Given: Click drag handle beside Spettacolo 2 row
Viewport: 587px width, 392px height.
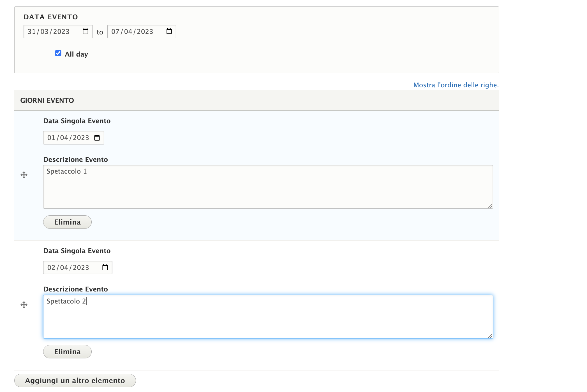Looking at the screenshot, I should [24, 305].
